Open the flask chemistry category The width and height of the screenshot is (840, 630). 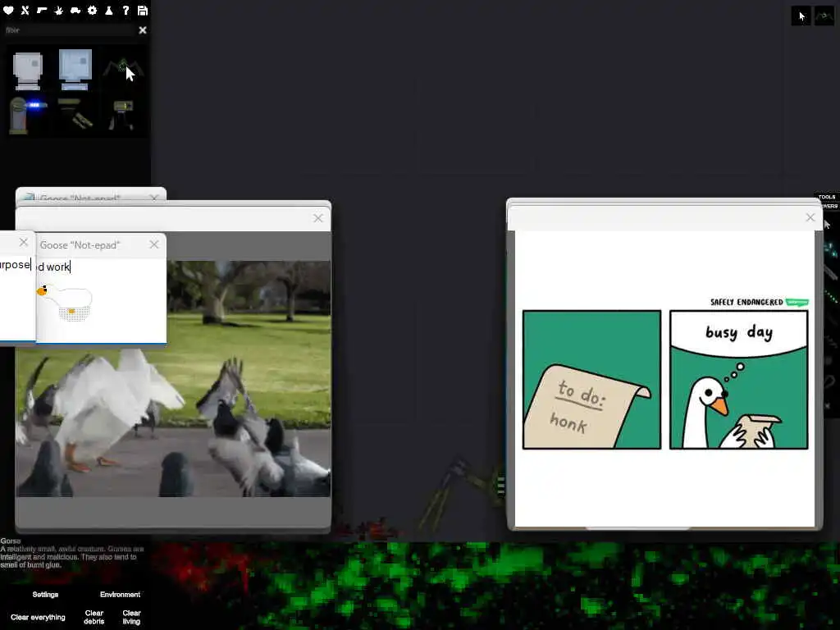tap(109, 10)
